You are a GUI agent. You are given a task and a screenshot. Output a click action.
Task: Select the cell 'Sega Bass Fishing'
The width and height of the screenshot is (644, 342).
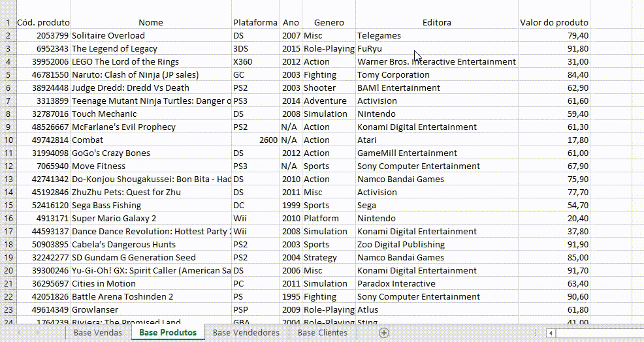tap(151, 206)
